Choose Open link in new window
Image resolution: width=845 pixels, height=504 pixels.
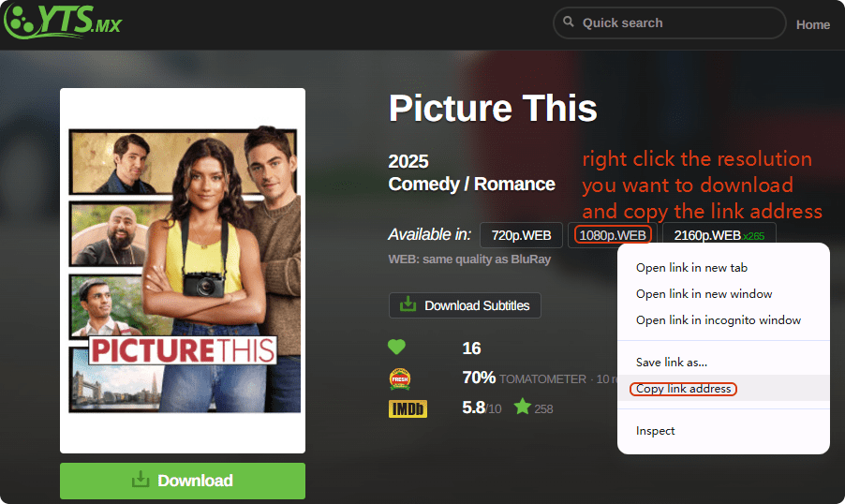pos(704,294)
